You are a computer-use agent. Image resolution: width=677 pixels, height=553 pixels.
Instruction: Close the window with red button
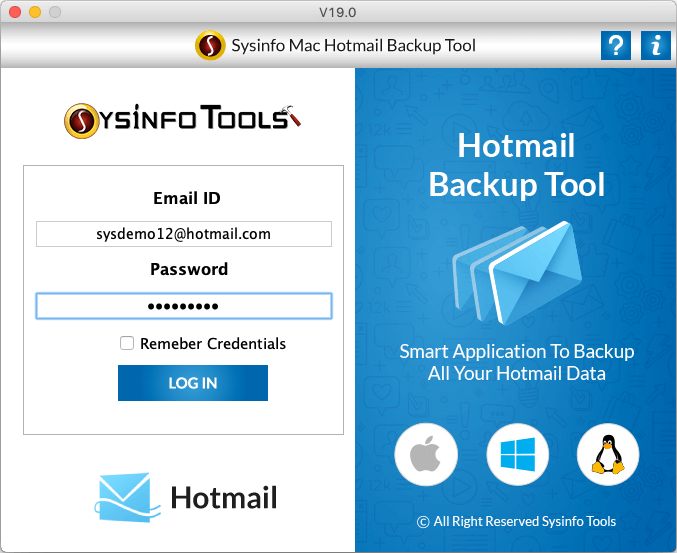[x=15, y=12]
